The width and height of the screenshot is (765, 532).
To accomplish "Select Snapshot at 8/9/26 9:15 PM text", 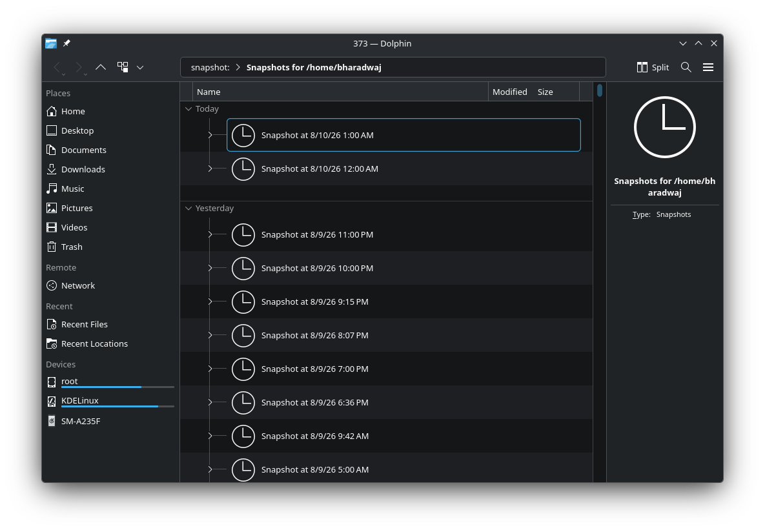I will (x=314, y=302).
